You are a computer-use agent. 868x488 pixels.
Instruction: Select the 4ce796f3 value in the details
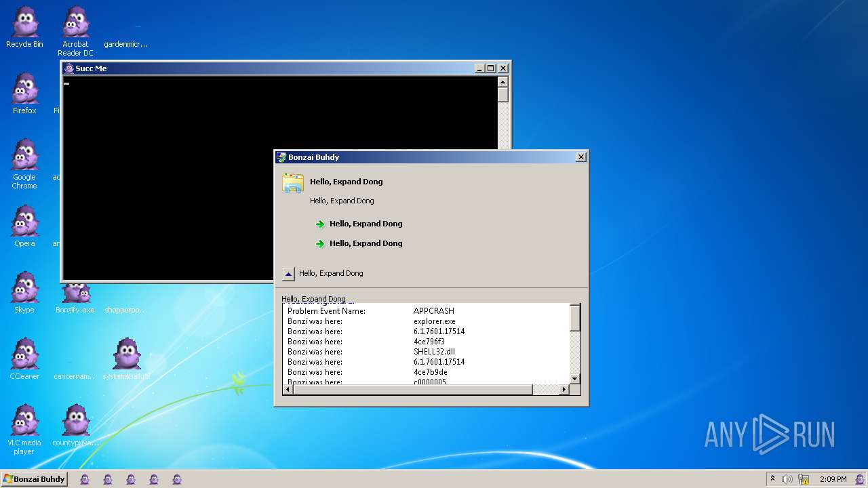pos(429,342)
